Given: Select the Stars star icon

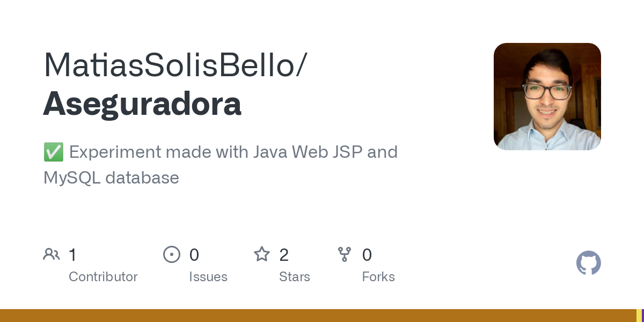Looking at the screenshot, I should tap(262, 254).
